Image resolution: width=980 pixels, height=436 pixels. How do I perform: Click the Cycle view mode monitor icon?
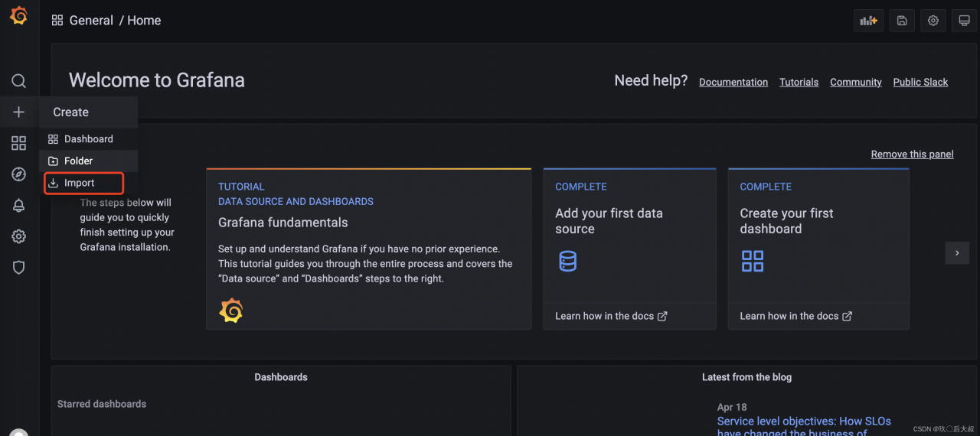(965, 21)
